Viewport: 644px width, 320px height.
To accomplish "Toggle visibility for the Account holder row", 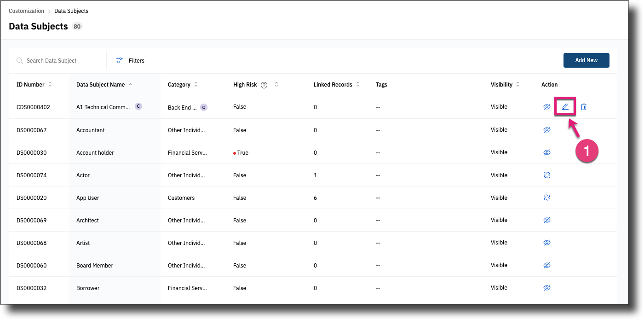I will [547, 152].
